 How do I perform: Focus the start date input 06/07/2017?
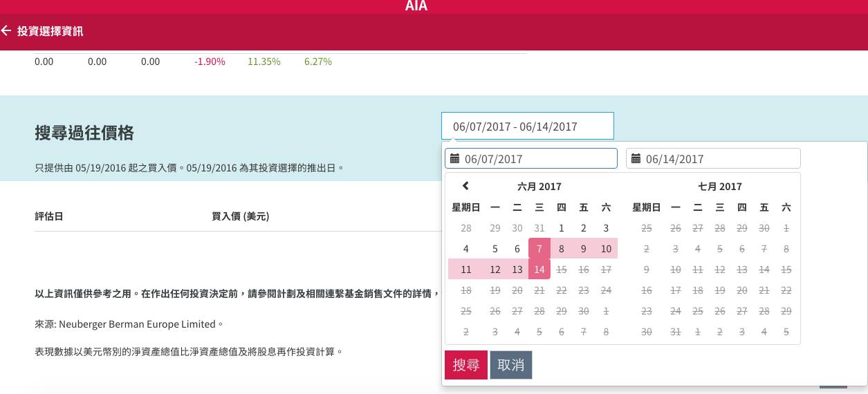(531, 158)
